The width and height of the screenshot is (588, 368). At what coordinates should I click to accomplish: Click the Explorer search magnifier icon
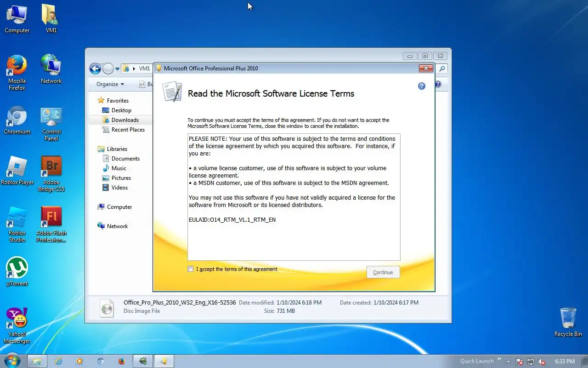(x=442, y=69)
